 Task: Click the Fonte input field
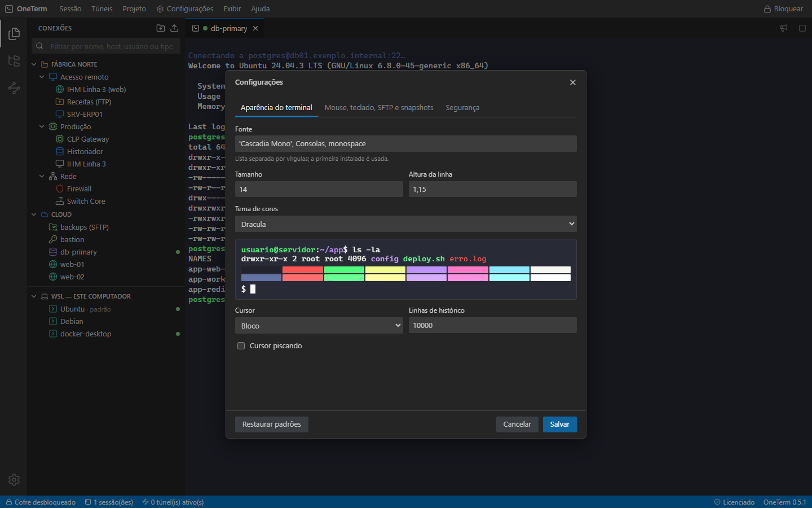[406, 144]
